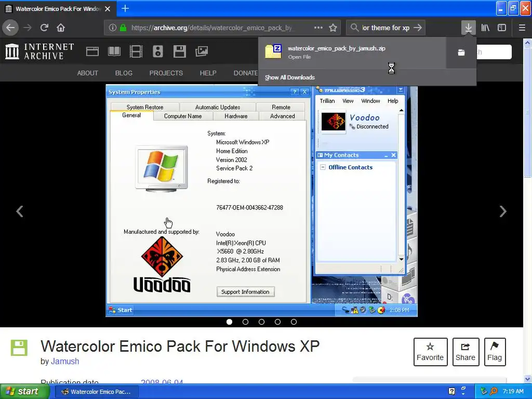532x399 pixels.
Task: Open the Images icon in Archive nav
Action: 202,51
